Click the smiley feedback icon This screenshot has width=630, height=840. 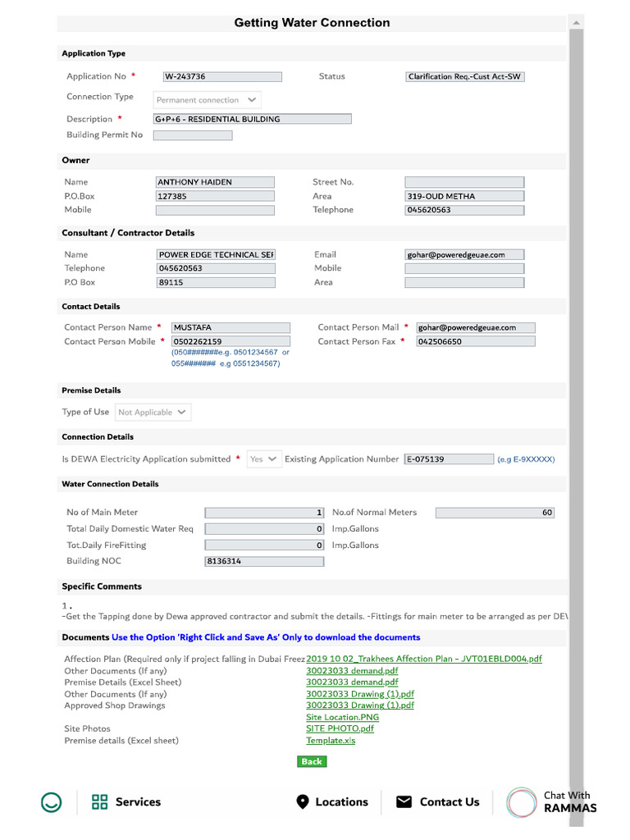pyautogui.click(x=52, y=802)
